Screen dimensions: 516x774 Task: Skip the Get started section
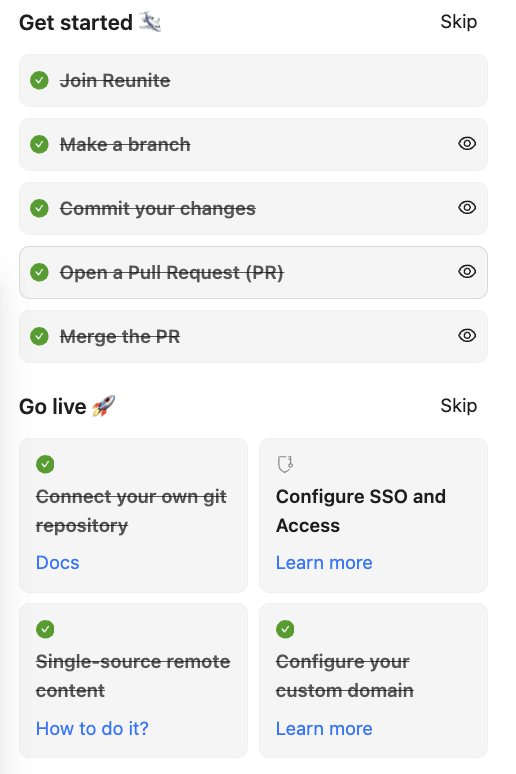[459, 22]
